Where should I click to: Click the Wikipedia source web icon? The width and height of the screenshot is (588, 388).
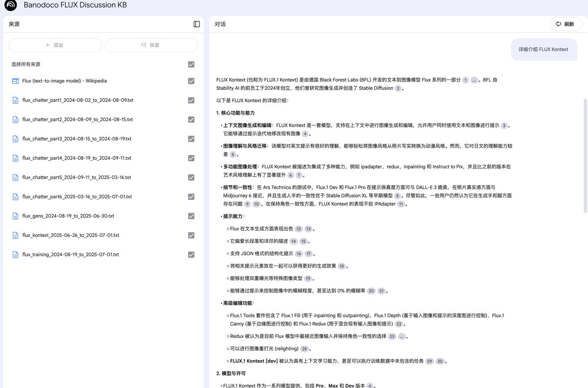15,81
